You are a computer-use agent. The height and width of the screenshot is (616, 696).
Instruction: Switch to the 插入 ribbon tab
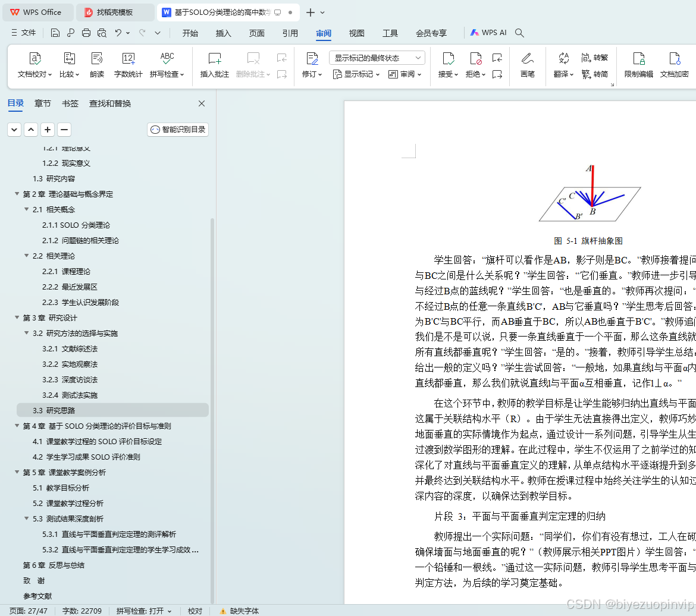tap(223, 33)
